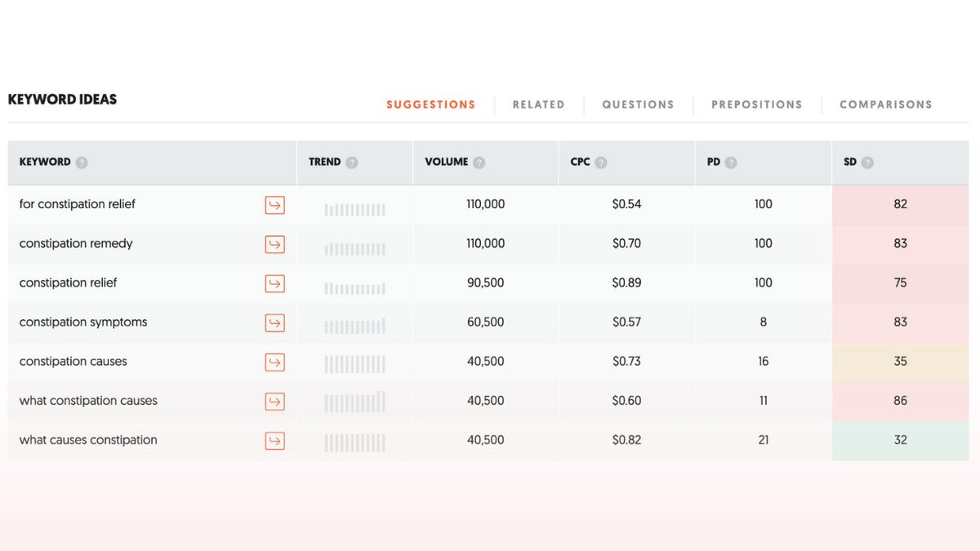Sort by the SD column header

tap(850, 162)
